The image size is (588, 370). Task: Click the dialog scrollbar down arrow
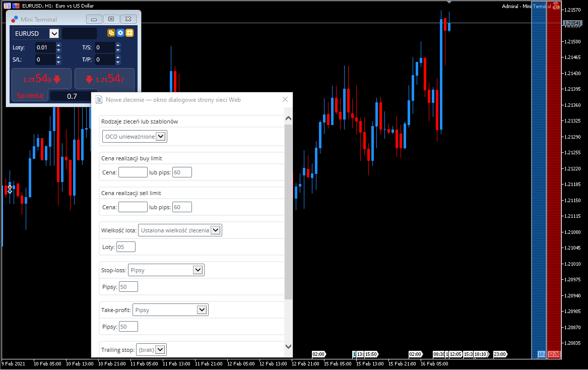pyautogui.click(x=288, y=346)
